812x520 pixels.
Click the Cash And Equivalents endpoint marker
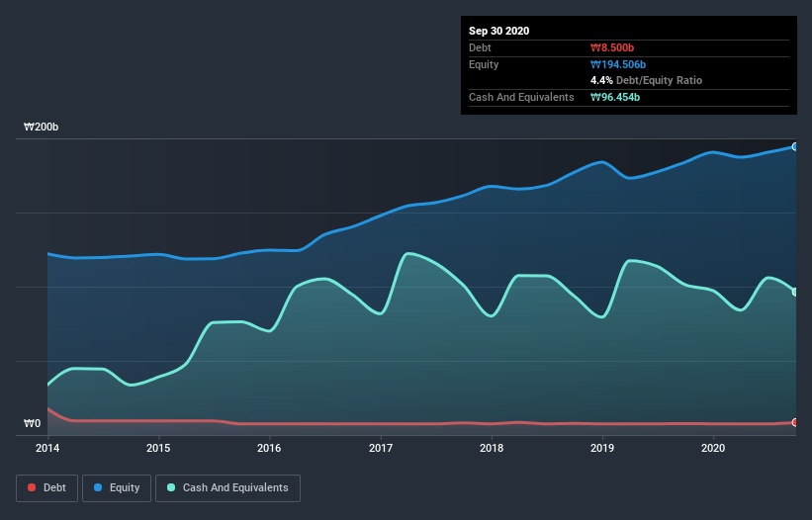795,292
